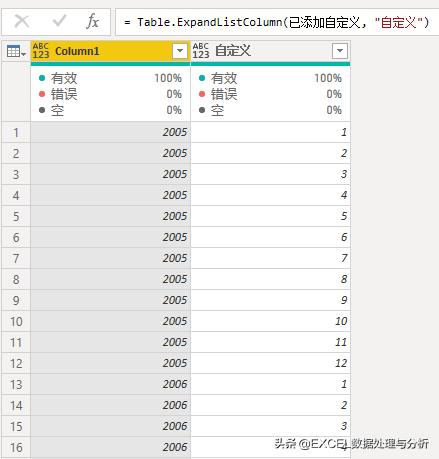Select row number 5
Screen dimensions: 439x459
click(16, 217)
